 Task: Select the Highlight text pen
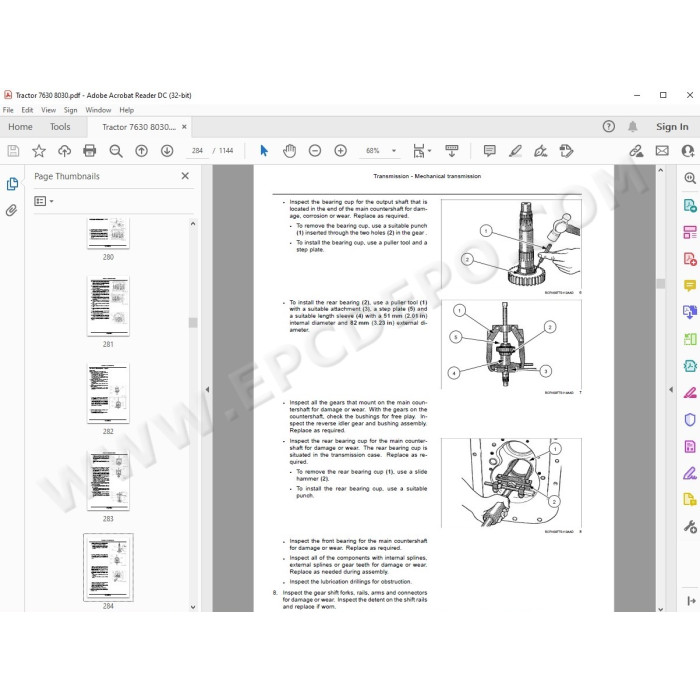(515, 151)
